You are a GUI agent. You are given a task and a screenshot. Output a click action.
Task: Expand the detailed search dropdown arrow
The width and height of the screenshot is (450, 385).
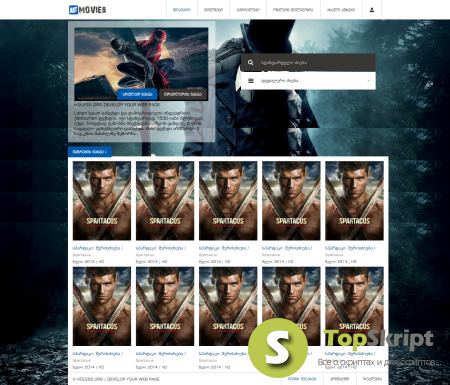pos(368,81)
